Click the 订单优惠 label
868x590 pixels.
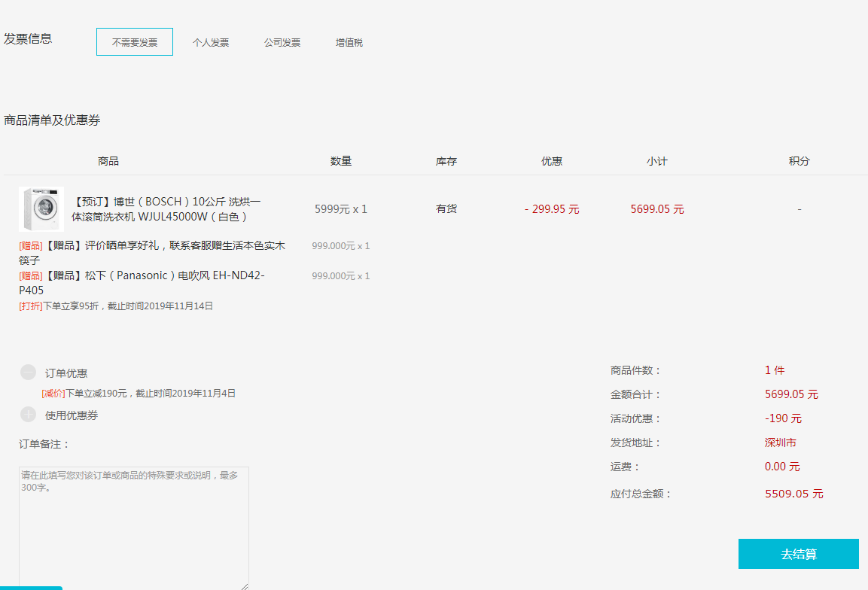coord(66,373)
